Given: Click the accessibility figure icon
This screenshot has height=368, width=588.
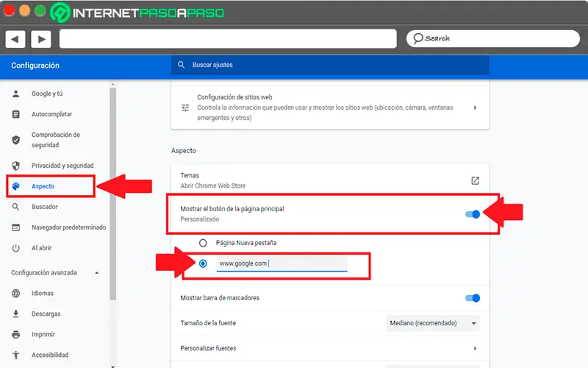Looking at the screenshot, I should [x=15, y=355].
